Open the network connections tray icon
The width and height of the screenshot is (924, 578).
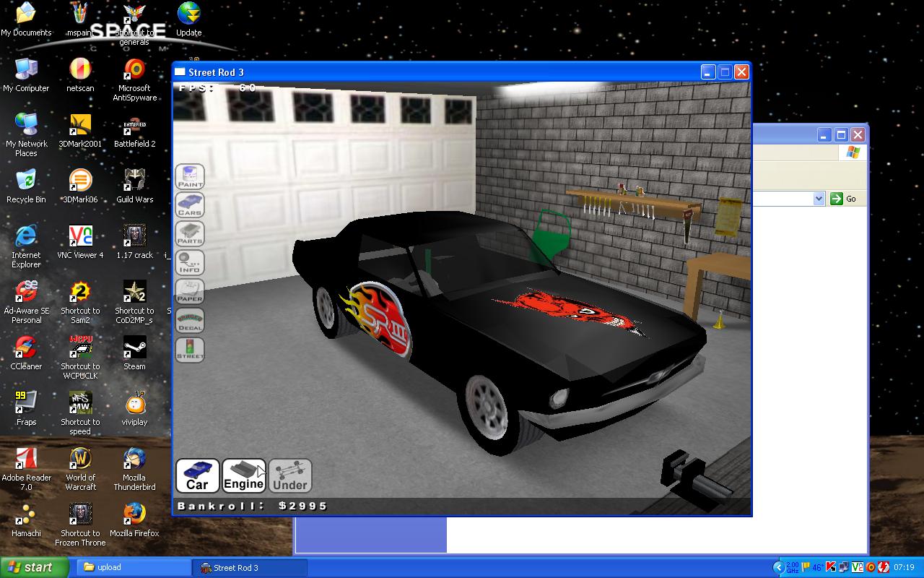[x=844, y=567]
